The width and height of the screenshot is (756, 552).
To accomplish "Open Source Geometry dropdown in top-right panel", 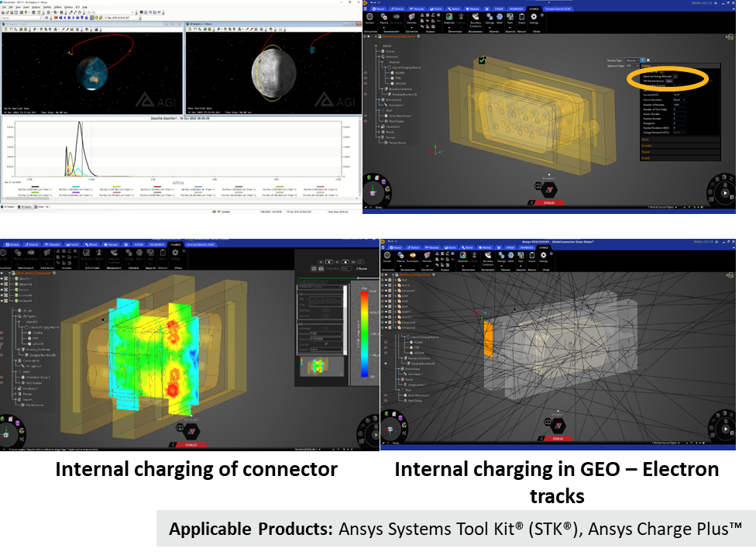I will [x=679, y=99].
